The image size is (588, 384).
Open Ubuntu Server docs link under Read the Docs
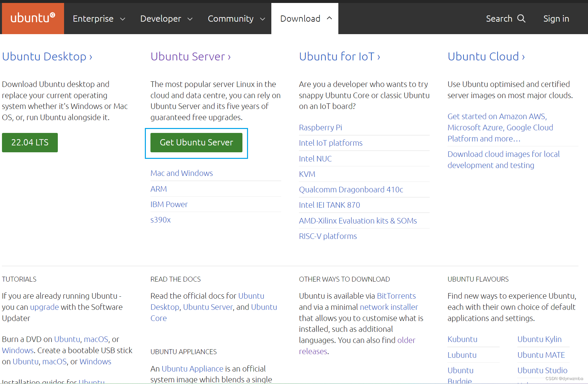pyautogui.click(x=208, y=307)
